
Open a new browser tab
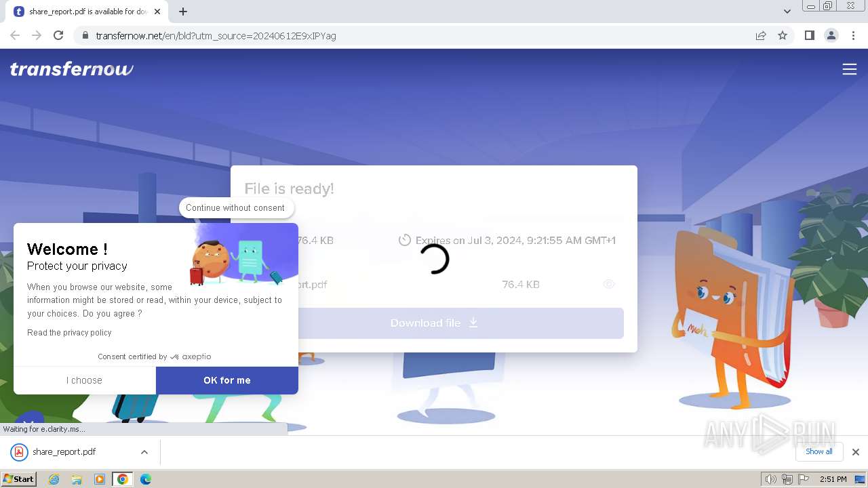[x=183, y=12]
